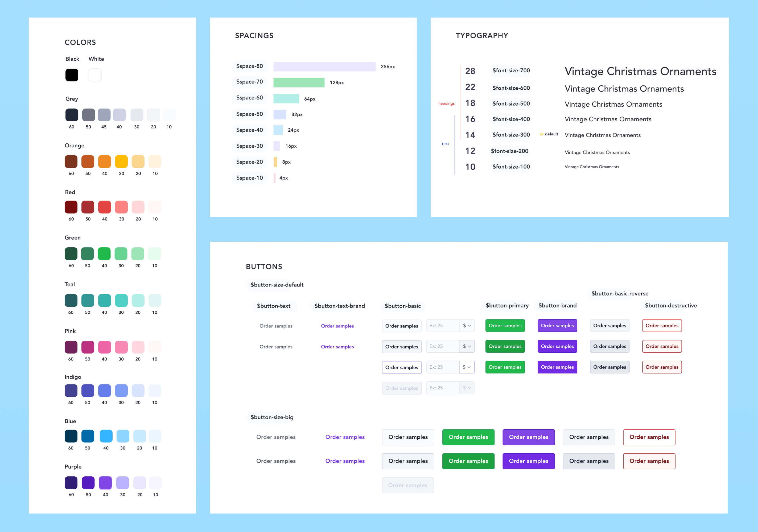This screenshot has width=758, height=532.
Task: Pick the Orange 30 yellow swatch
Action: [121, 161]
